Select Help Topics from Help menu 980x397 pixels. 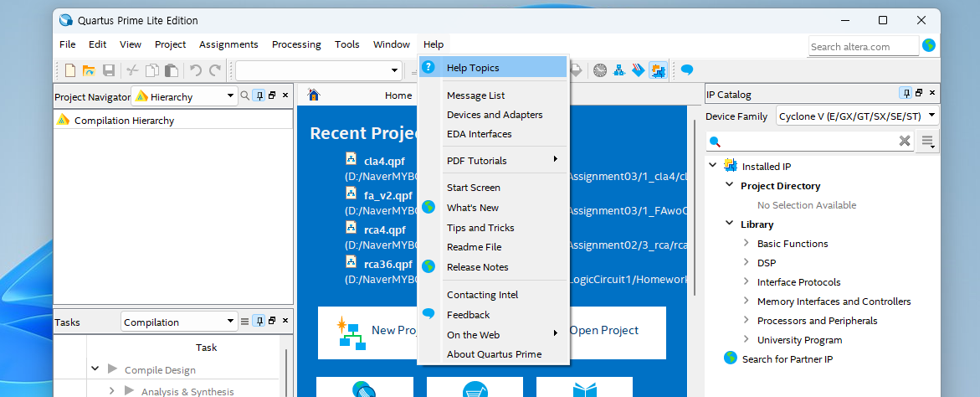(493, 68)
